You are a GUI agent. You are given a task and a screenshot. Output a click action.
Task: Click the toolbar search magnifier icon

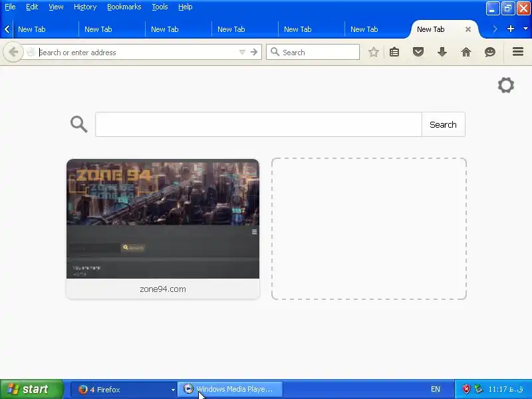(275, 52)
